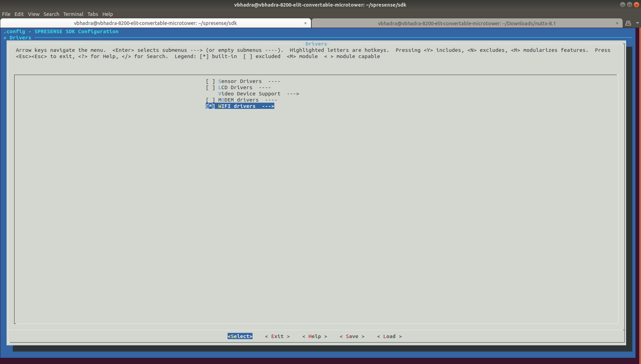Click the < Save > button
This screenshot has height=364, width=641.
pyautogui.click(x=352, y=336)
